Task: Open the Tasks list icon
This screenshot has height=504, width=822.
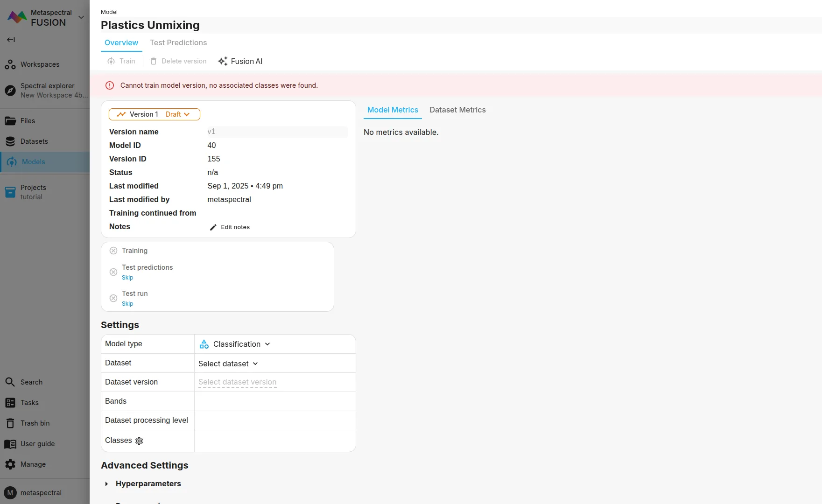Action: (x=10, y=403)
